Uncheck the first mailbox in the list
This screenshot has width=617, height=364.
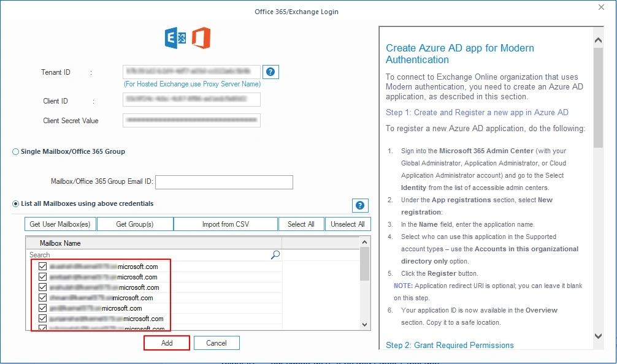42,266
